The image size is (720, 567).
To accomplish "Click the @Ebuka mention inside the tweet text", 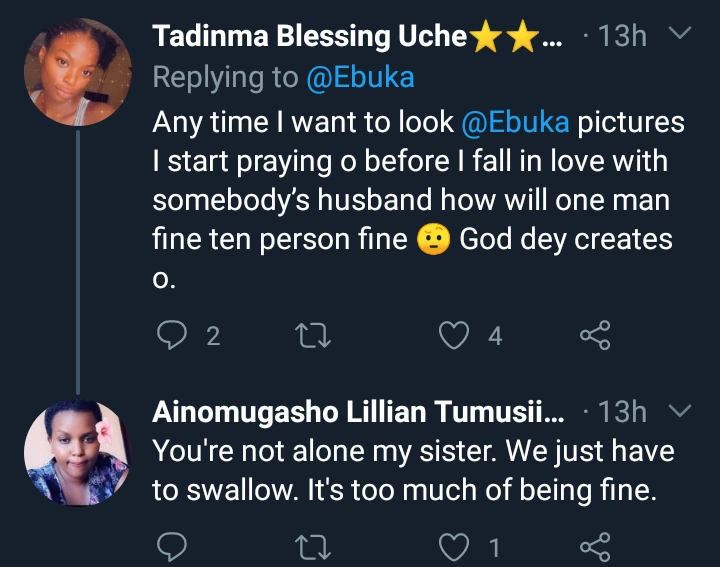I will pos(514,122).
